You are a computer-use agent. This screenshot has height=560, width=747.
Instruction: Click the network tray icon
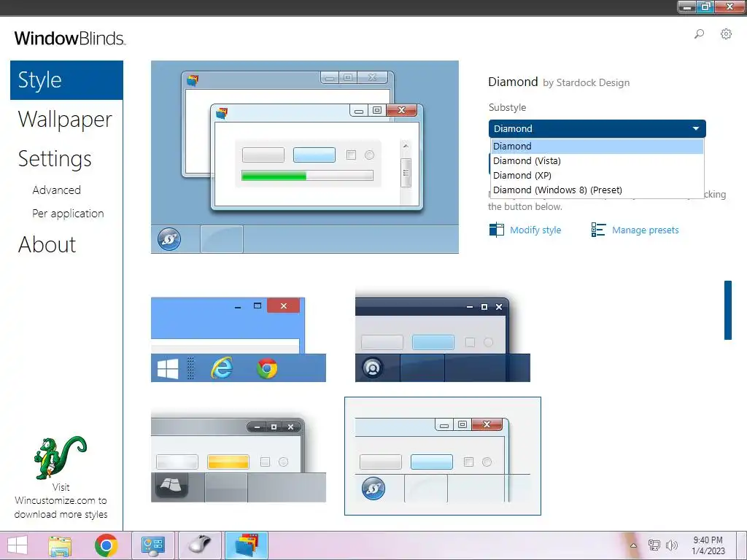click(654, 545)
